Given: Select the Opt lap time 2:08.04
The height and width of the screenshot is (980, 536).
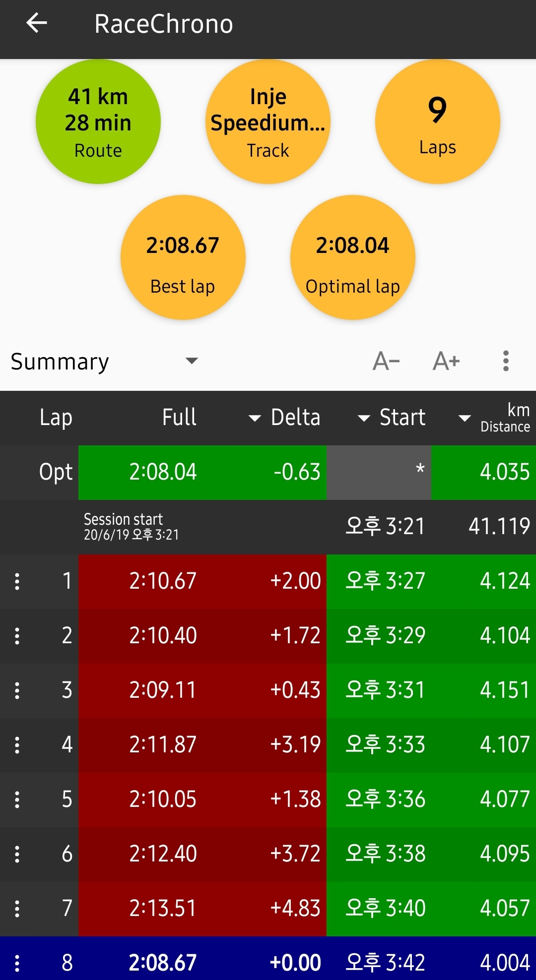Looking at the screenshot, I should click(x=163, y=472).
